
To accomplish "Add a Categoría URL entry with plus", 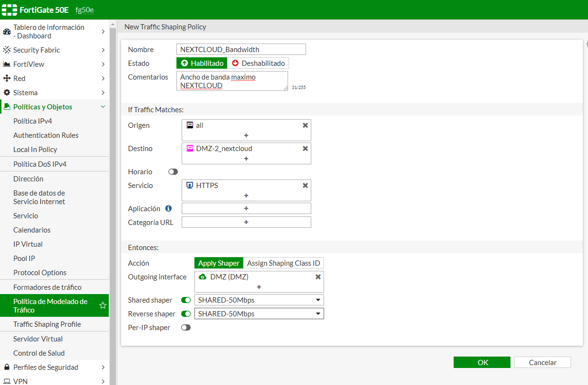I will (246, 222).
